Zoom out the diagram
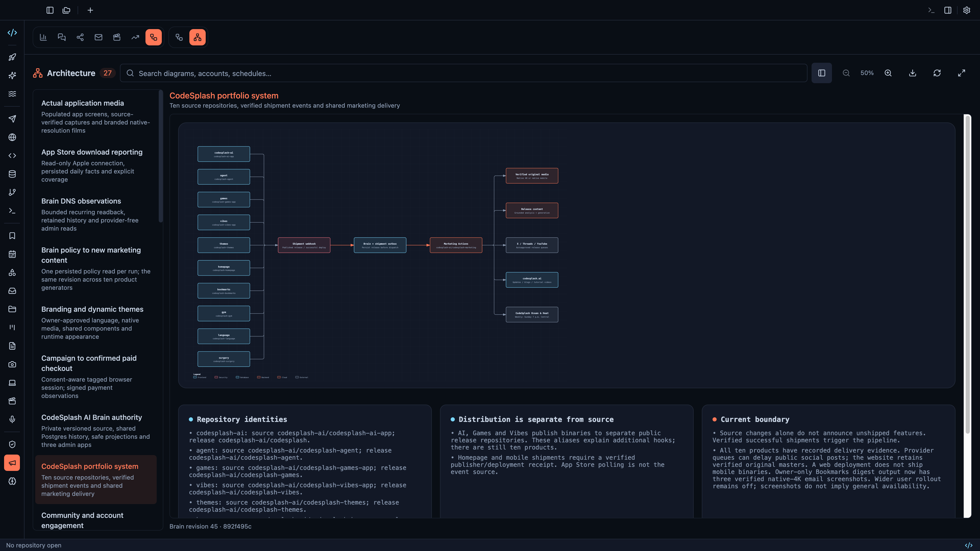 846,73
